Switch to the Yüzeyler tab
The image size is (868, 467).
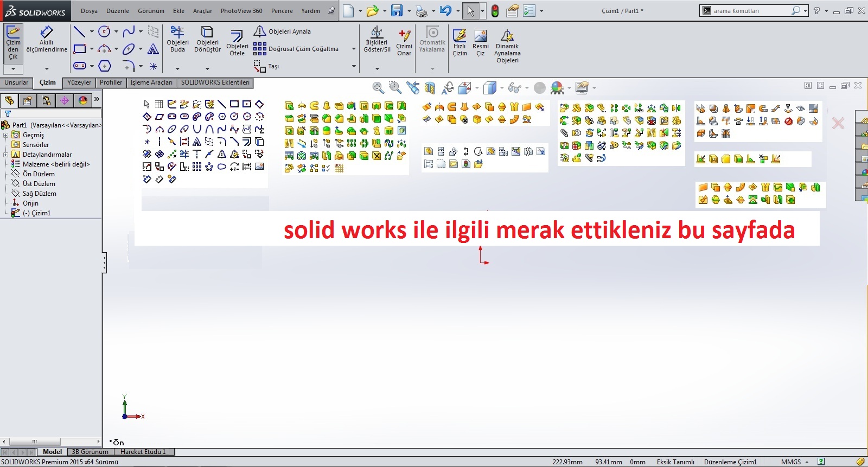click(x=79, y=83)
